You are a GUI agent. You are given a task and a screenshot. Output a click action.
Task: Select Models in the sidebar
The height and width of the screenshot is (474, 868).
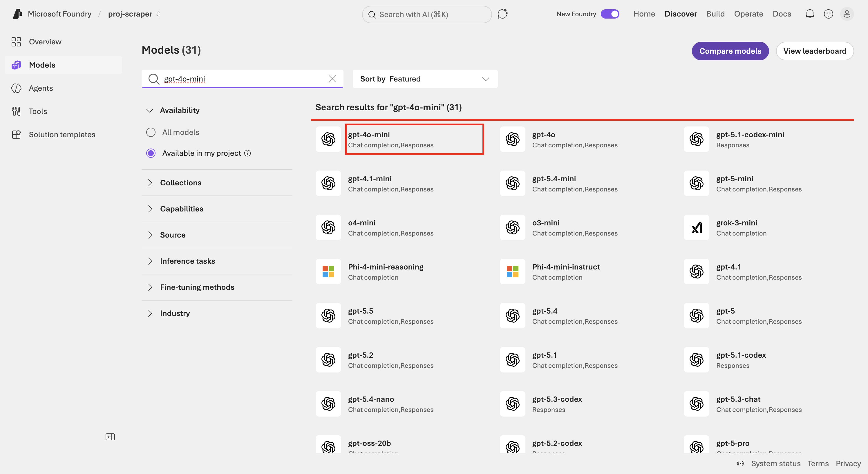point(63,65)
